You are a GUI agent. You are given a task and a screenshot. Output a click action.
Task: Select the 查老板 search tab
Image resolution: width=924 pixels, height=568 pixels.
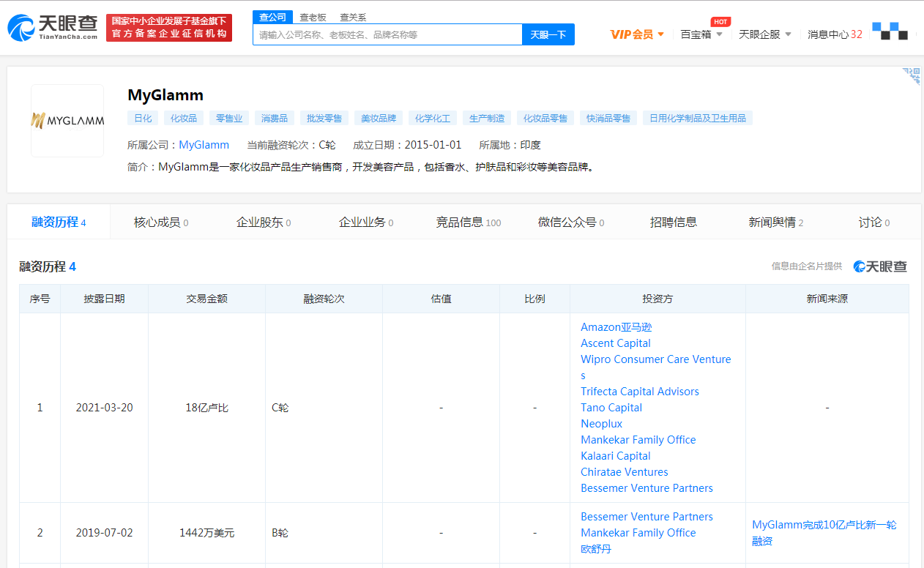(x=313, y=17)
